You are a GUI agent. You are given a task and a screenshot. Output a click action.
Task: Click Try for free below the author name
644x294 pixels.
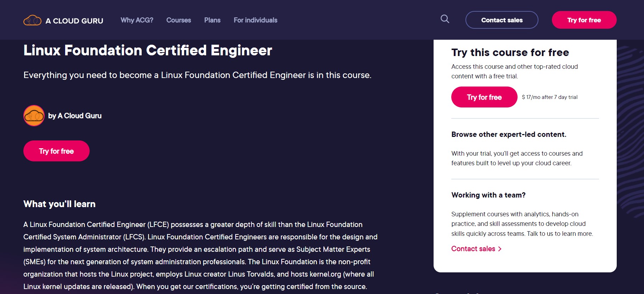(56, 151)
